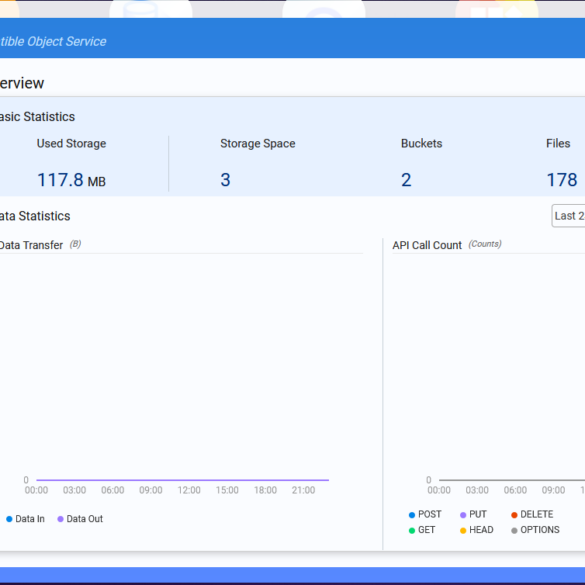This screenshot has width=585, height=585.
Task: Click the 117.8 MB Used Storage value
Action: click(71, 180)
